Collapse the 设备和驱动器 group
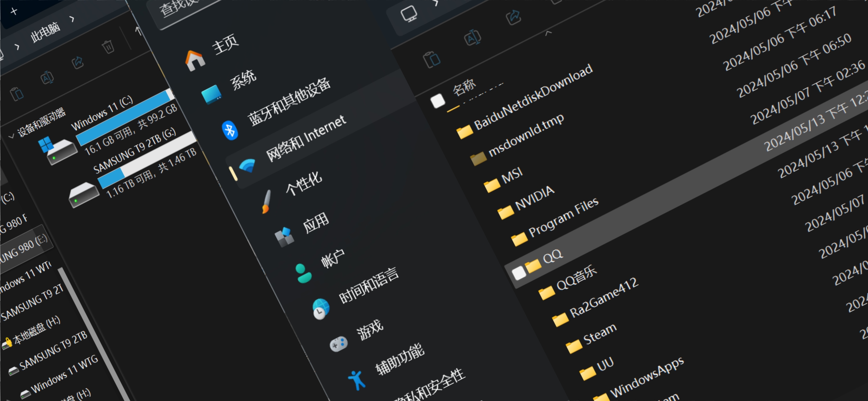 (11, 136)
